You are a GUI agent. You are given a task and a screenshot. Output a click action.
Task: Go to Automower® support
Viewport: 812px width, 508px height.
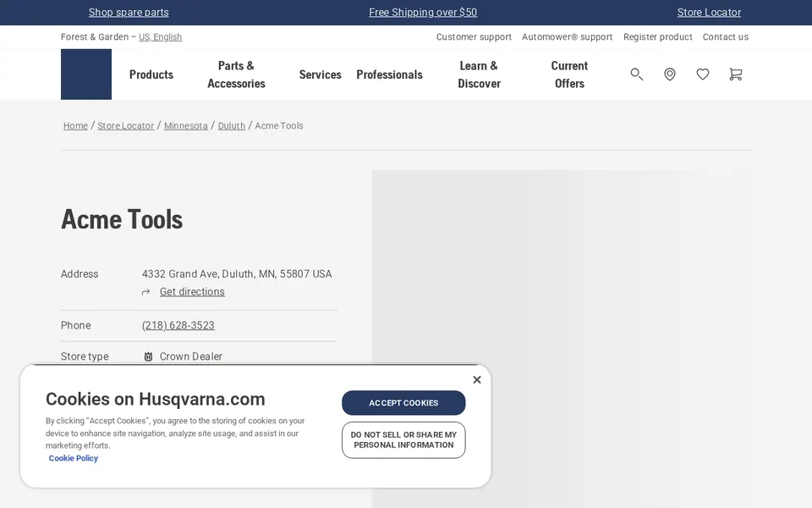pyautogui.click(x=567, y=36)
